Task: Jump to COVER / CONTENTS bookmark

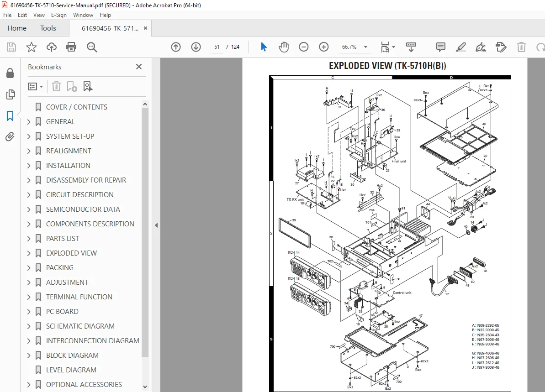Action: 76,107
